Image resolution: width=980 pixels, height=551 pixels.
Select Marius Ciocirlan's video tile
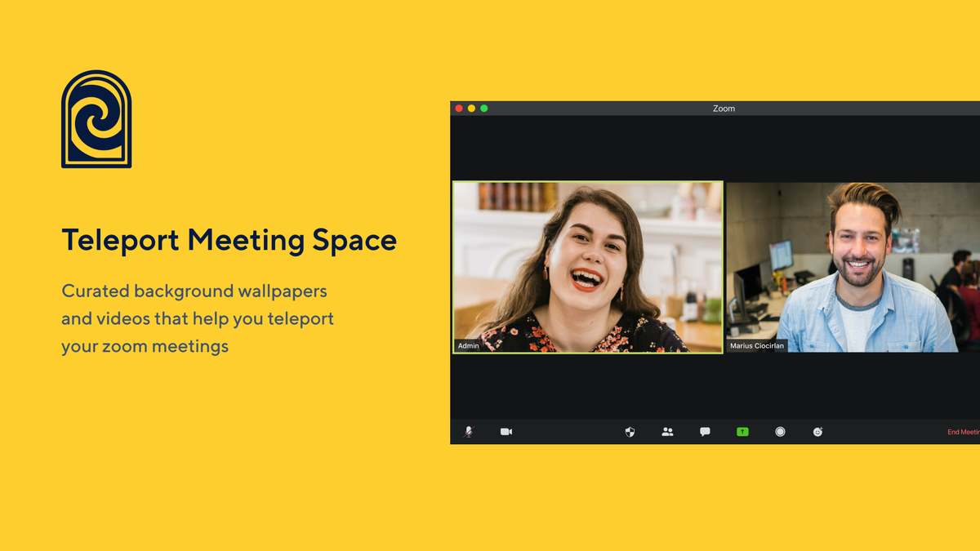tap(853, 267)
